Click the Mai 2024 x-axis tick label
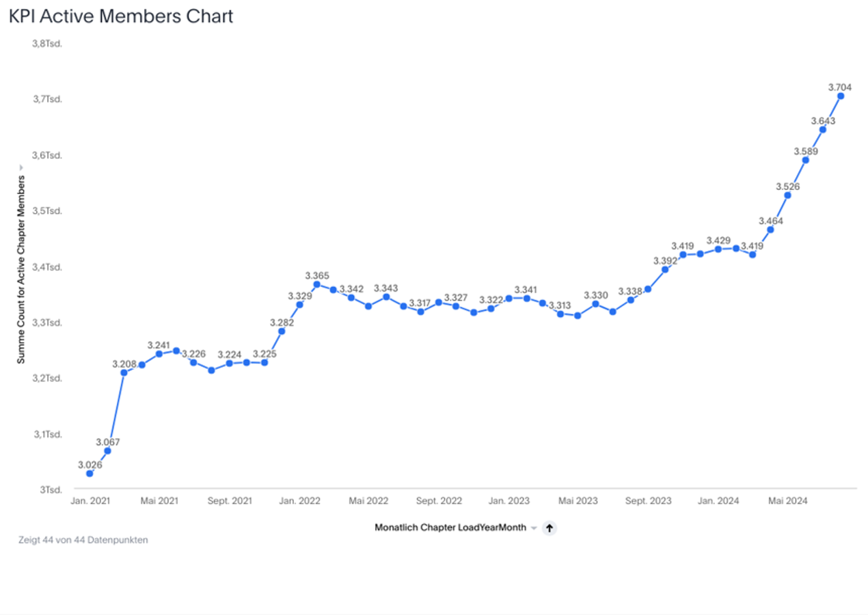 [x=788, y=501]
